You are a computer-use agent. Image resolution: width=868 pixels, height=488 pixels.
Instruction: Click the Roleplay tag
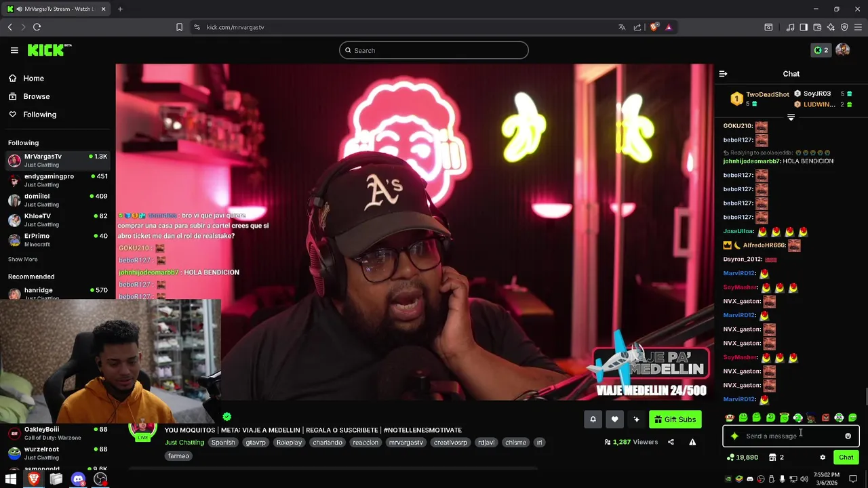pyautogui.click(x=289, y=443)
